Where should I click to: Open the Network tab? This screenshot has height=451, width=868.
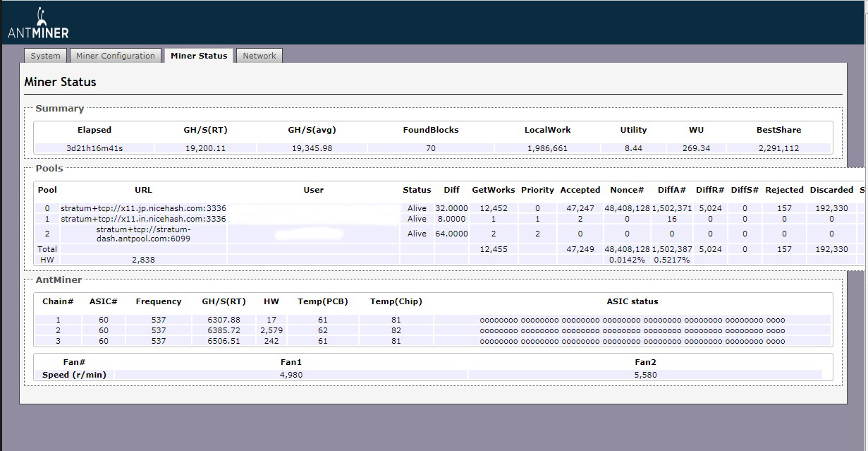coord(259,56)
